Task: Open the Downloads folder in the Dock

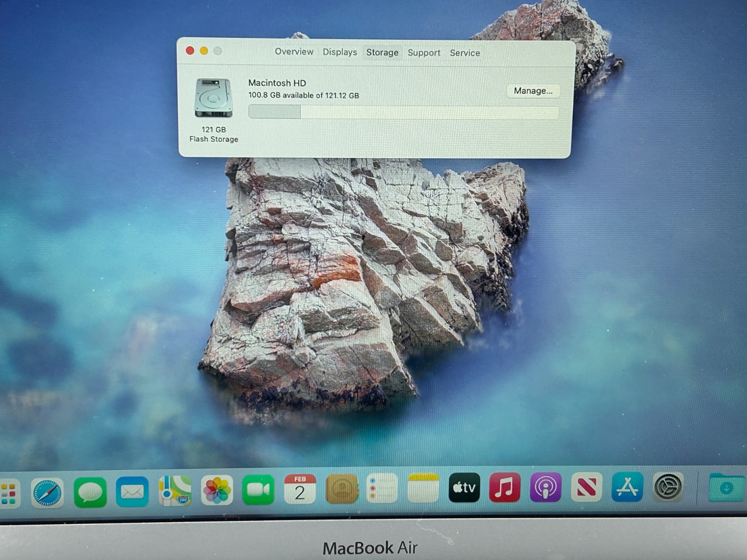Action: click(x=726, y=487)
